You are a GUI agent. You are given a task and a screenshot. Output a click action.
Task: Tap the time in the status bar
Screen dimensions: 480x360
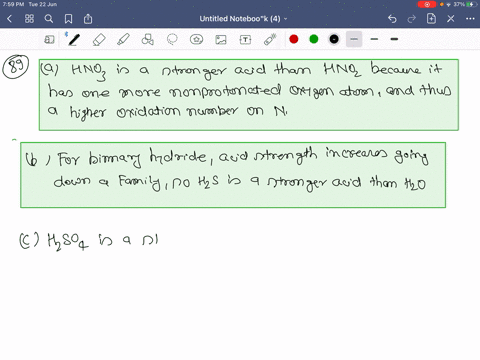[13, 4]
